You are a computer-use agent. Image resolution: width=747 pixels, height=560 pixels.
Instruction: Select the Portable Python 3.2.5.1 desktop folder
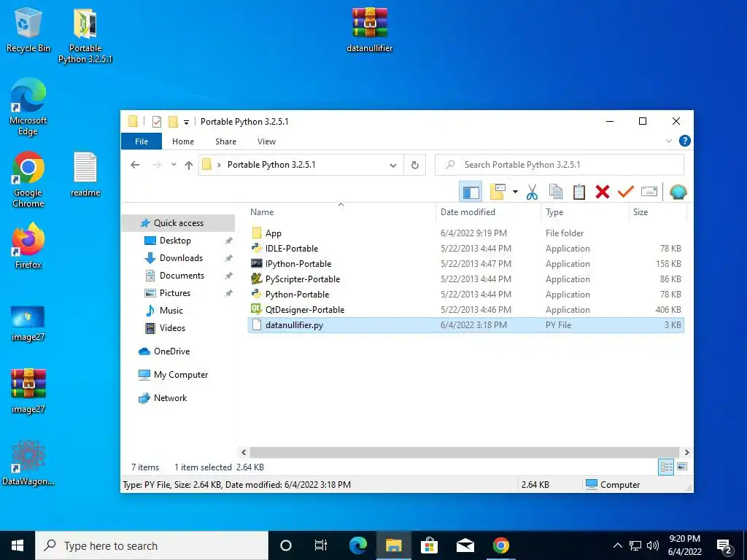click(85, 36)
